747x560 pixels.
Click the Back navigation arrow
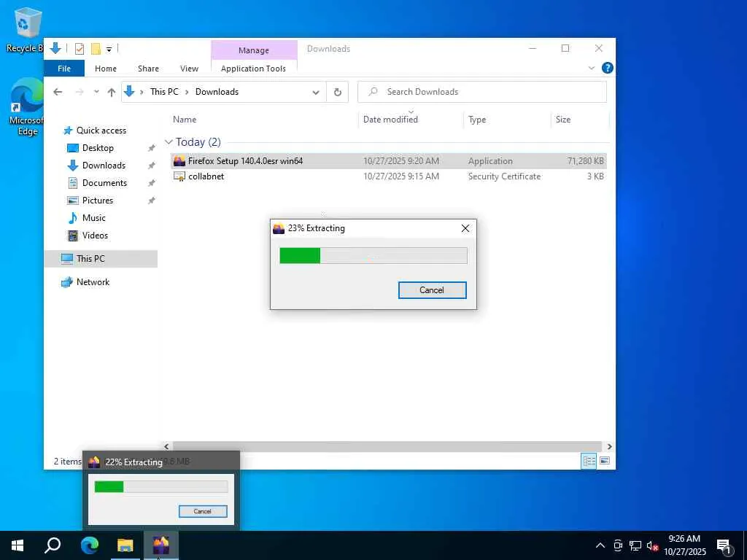pos(58,92)
